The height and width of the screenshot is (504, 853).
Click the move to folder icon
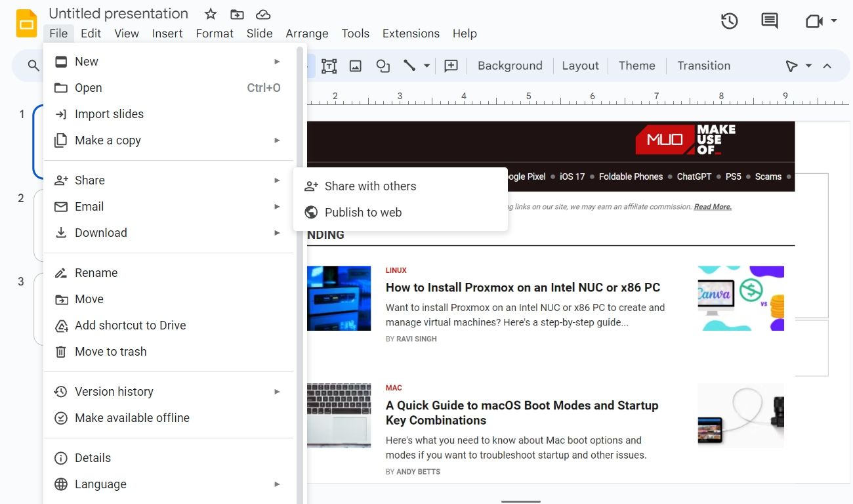pos(237,14)
